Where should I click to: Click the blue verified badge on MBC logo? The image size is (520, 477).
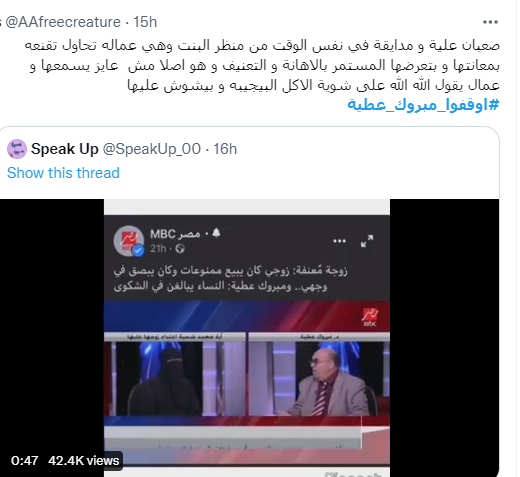pyautogui.click(x=139, y=250)
